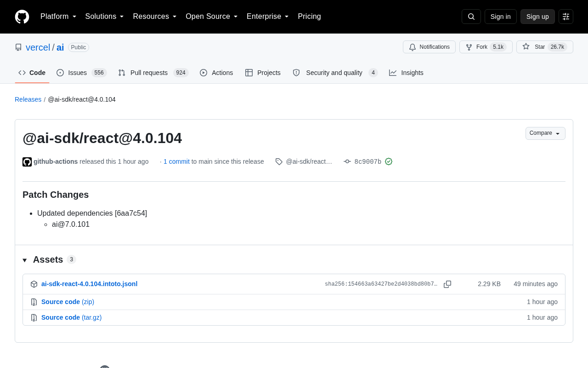Open the github-actions author link

tap(56, 161)
